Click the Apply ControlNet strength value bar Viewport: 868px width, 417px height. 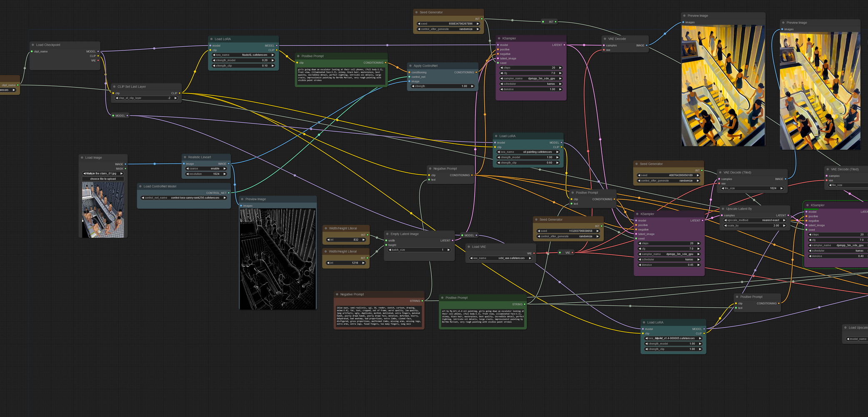[x=442, y=86]
